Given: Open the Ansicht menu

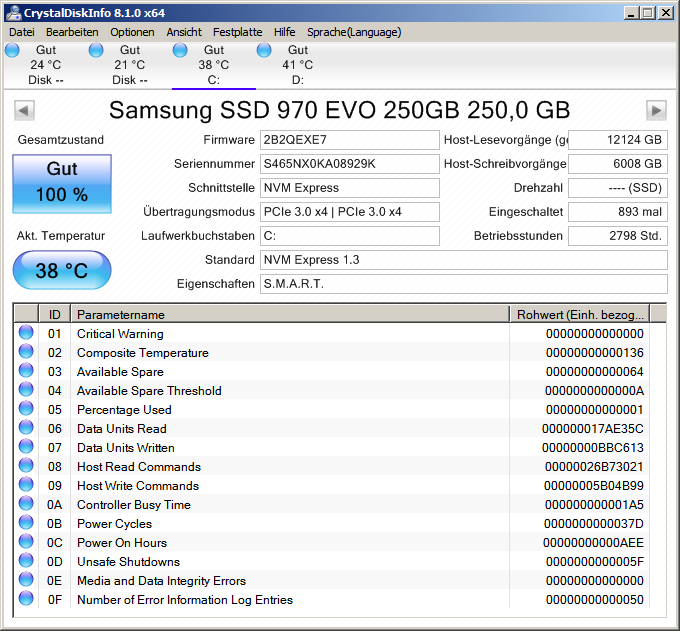Looking at the screenshot, I should click(x=184, y=32).
